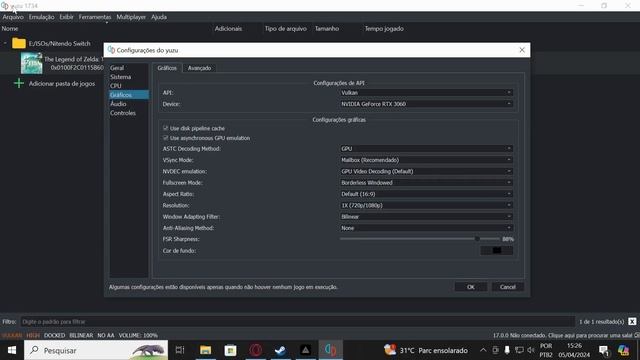640x360 pixels.
Task: Select the E:/ISOs/Nintendo Switch folder icon
Action: tap(19, 43)
